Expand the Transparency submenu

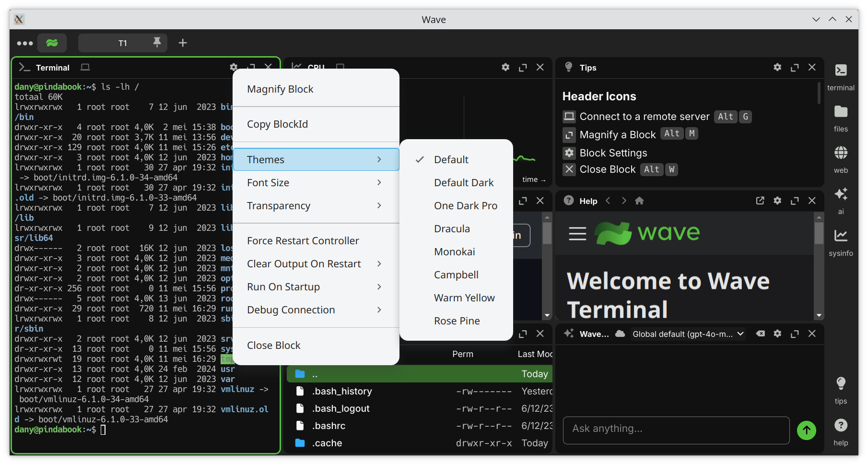pyautogui.click(x=316, y=206)
